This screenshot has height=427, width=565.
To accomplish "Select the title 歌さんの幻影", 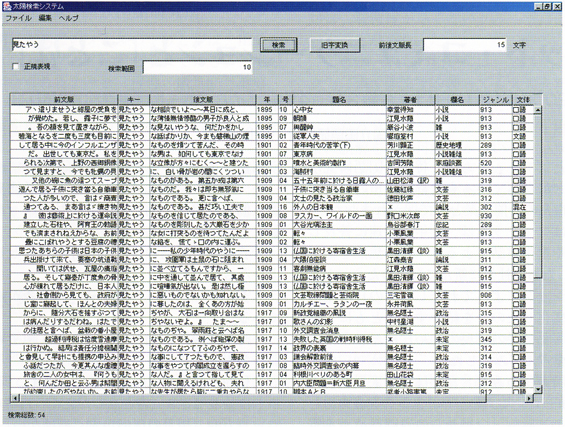I will (x=339, y=322).
